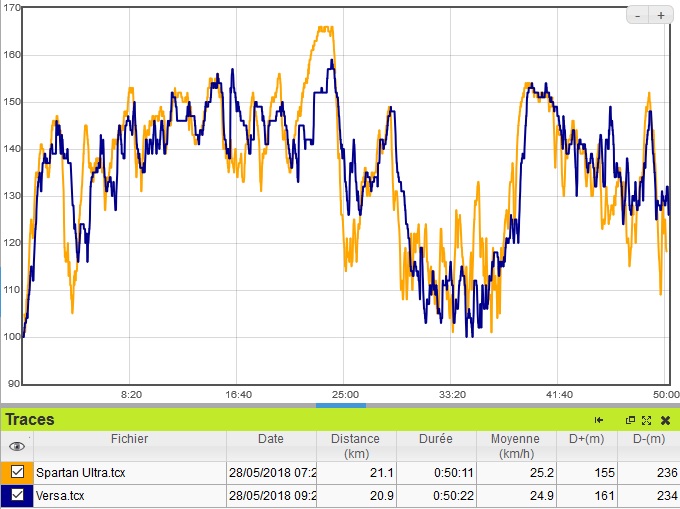The width and height of the screenshot is (680, 509).
Task: Click the blue splitter handle above Traces
Action: [x=340, y=405]
